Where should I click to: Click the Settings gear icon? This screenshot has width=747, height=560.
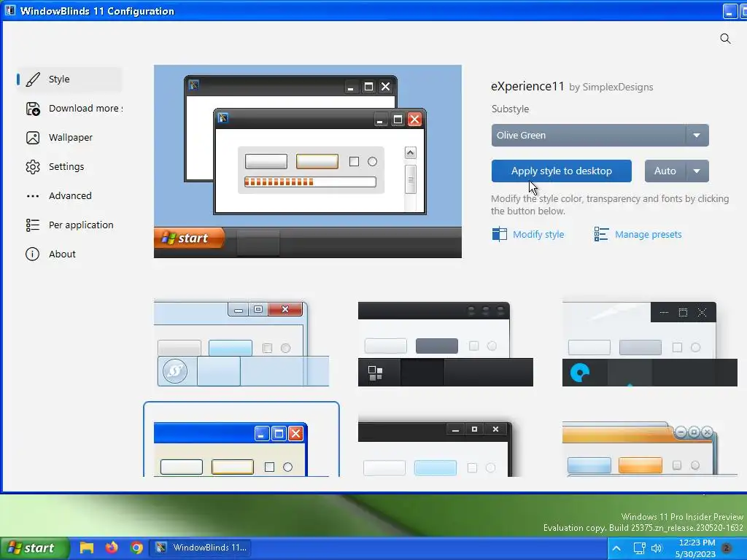[32, 167]
